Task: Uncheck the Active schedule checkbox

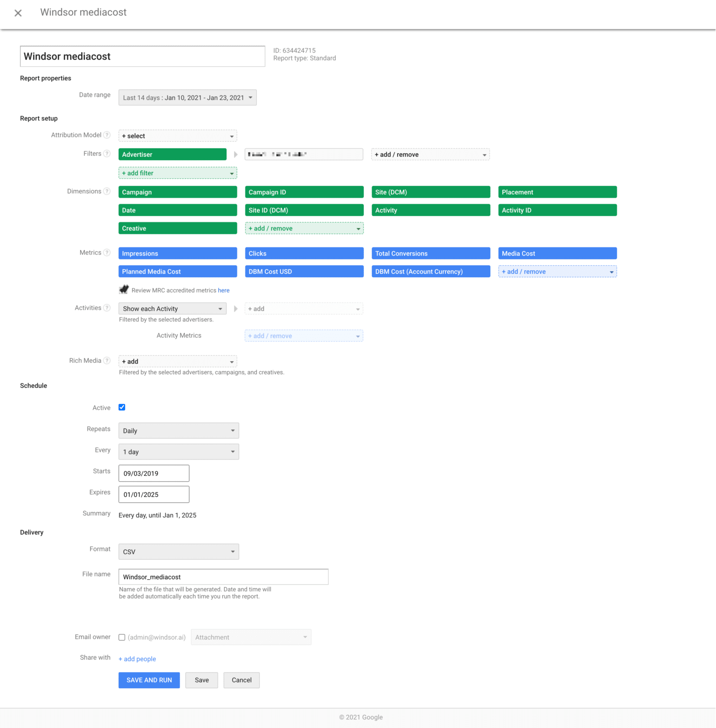Action: [122, 407]
